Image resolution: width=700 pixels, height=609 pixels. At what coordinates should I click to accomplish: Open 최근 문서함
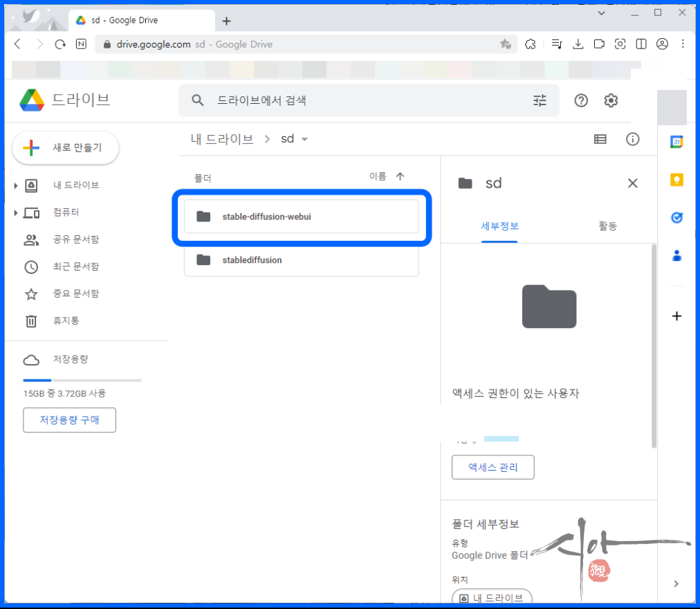point(76,266)
